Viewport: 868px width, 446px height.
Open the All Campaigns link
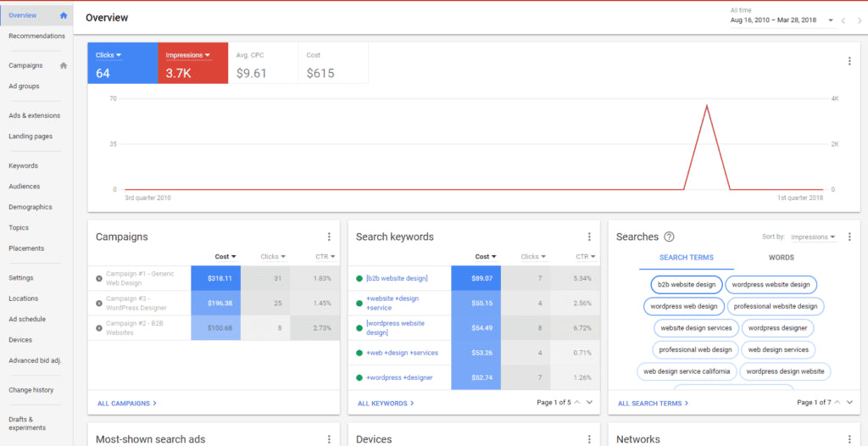coord(125,404)
